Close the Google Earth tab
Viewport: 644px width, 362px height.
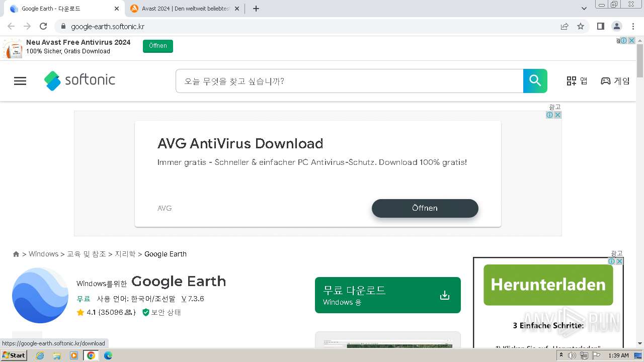[117, 9]
